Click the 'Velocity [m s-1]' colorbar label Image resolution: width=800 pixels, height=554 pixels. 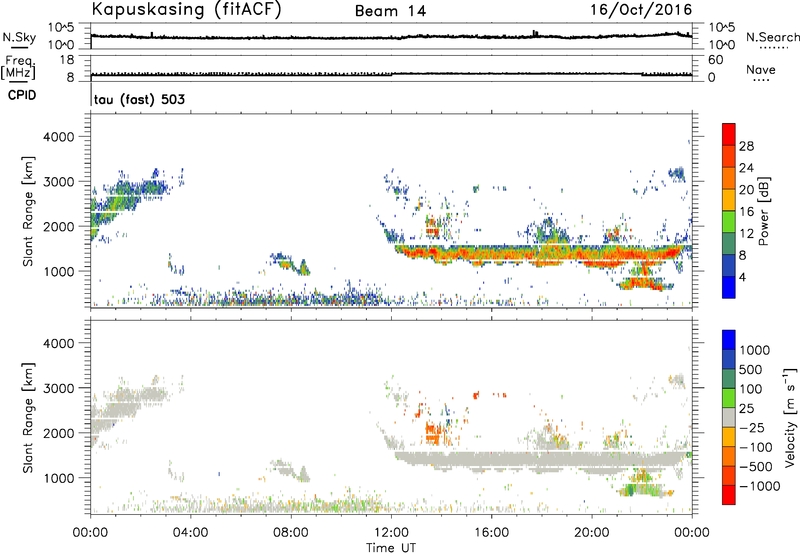pos(790,417)
